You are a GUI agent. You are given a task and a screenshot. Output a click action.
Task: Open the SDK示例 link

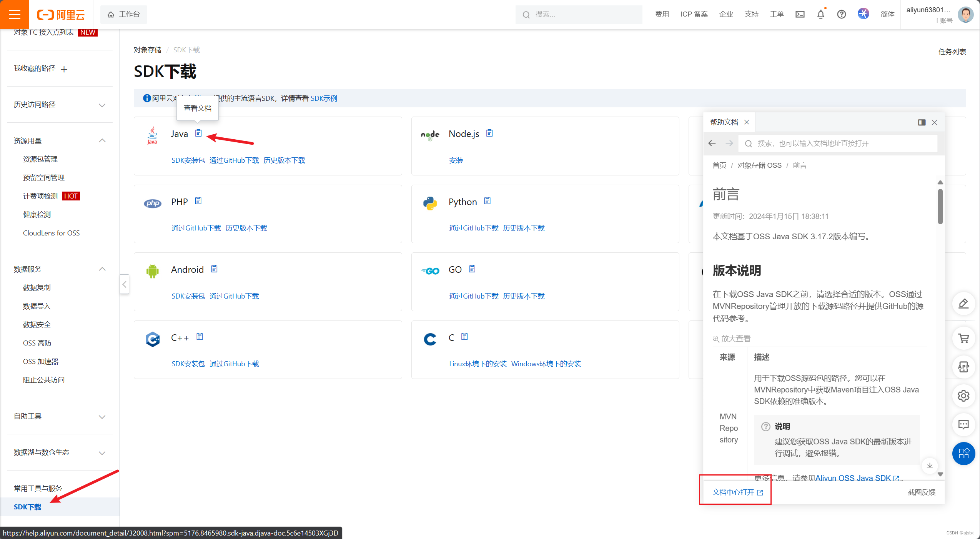(324, 98)
